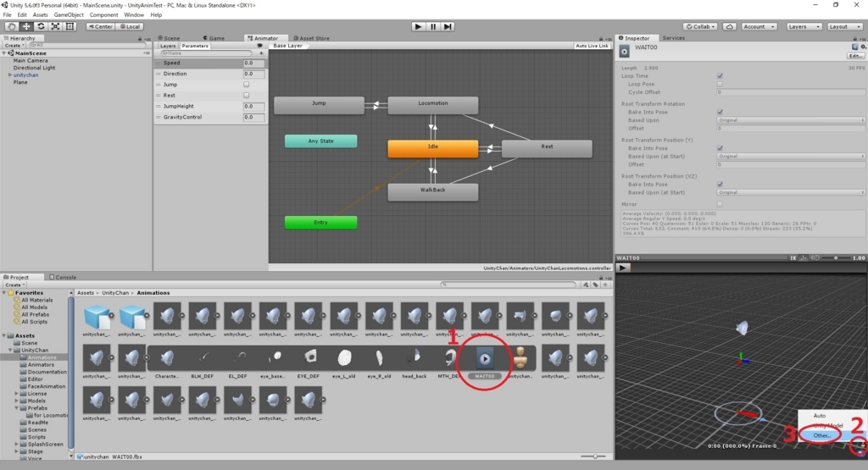The image size is (868, 470).
Task: Open the Layout dropdown
Action: tap(845, 26)
